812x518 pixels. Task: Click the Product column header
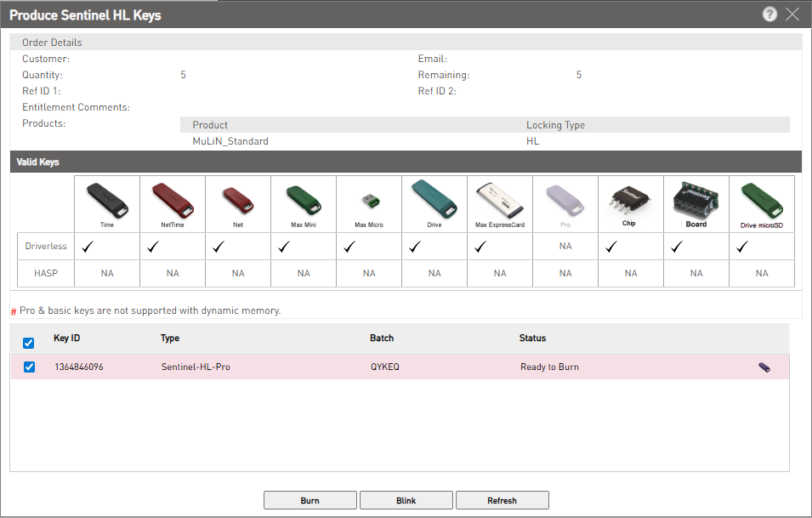[x=210, y=125]
